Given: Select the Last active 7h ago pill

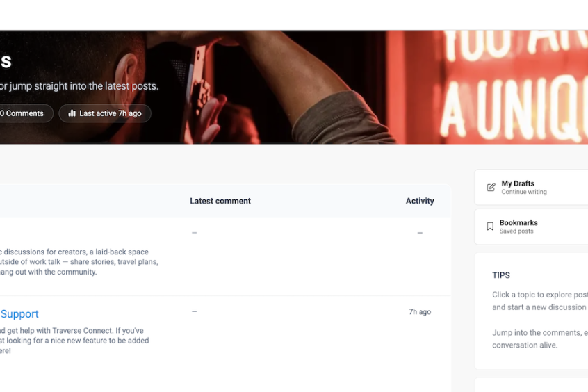Looking at the screenshot, I should point(105,113).
